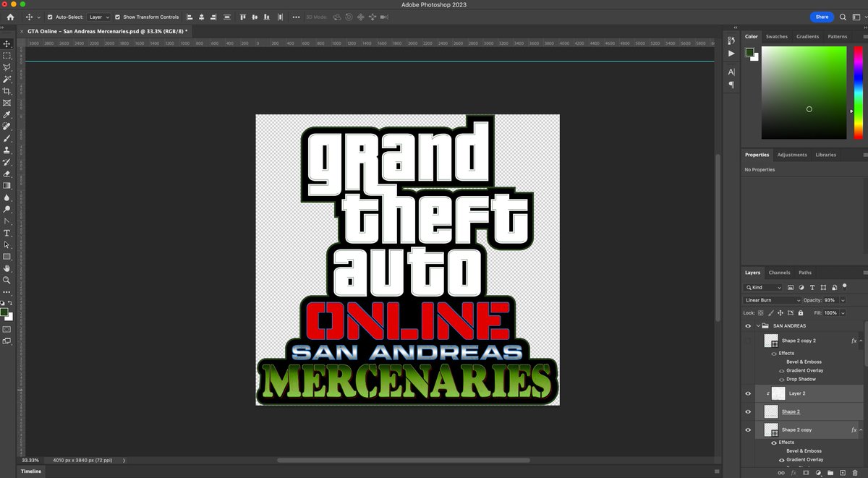Screen dimensions: 868x478
Task: Select the Crop tool
Action: coord(7,91)
